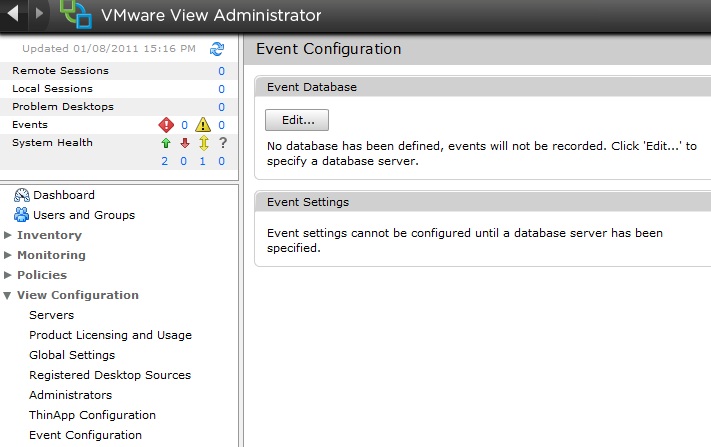Click the Users and Groups people icon
This screenshot has width=711, height=447.
click(21, 214)
